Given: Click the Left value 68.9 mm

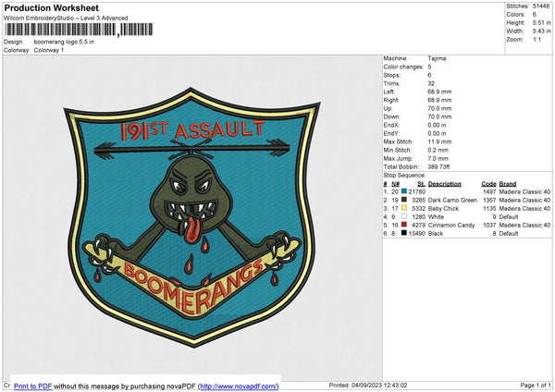Looking at the screenshot, I should (x=439, y=92).
